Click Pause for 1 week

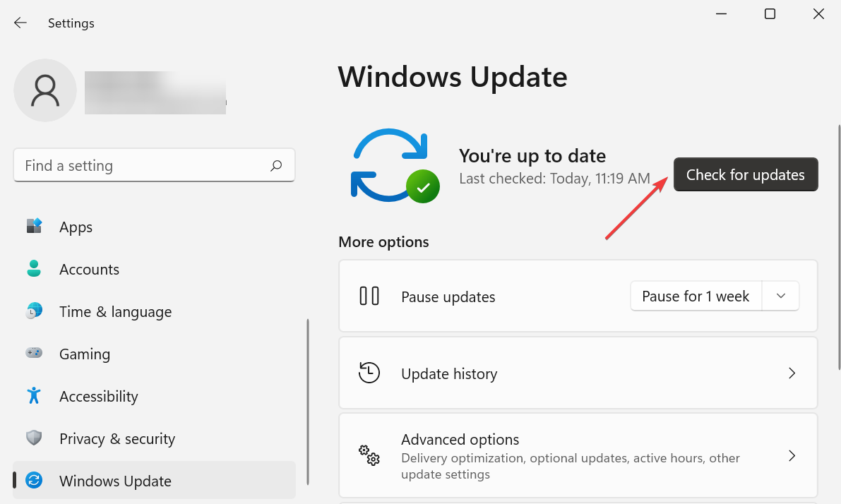click(696, 296)
